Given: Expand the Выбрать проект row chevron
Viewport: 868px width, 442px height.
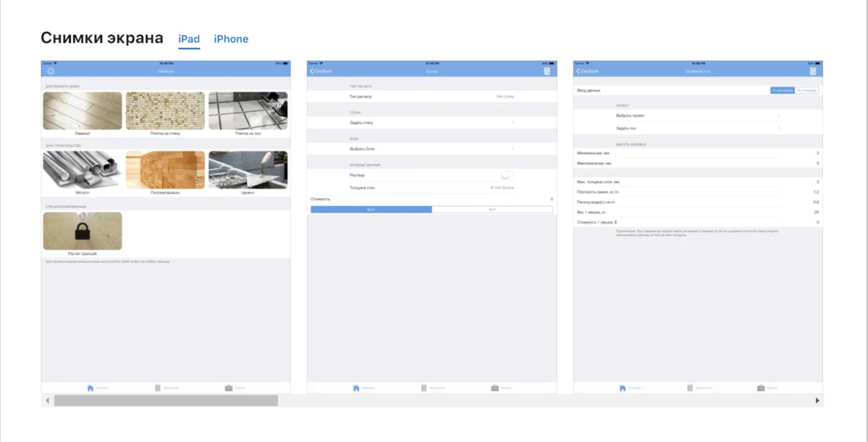Looking at the screenshot, I should coord(778,115).
